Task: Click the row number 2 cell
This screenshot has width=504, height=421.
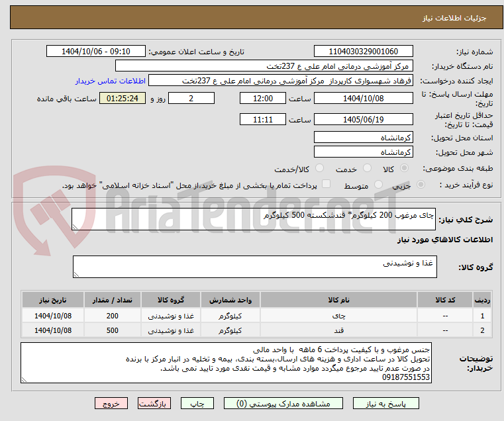Action: 482,330
